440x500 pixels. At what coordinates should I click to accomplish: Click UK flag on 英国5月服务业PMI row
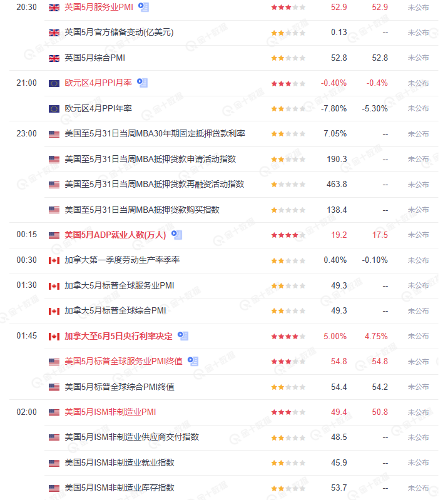[x=54, y=8]
